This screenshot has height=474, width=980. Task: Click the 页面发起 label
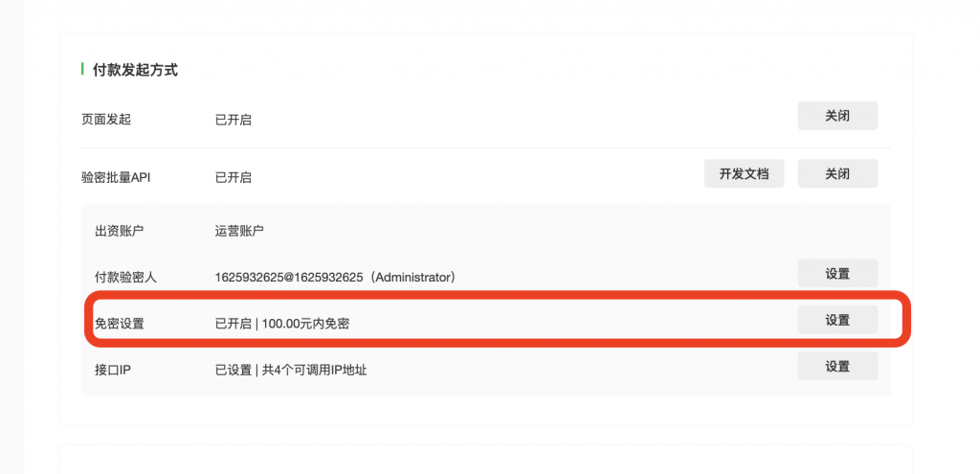[x=106, y=120]
